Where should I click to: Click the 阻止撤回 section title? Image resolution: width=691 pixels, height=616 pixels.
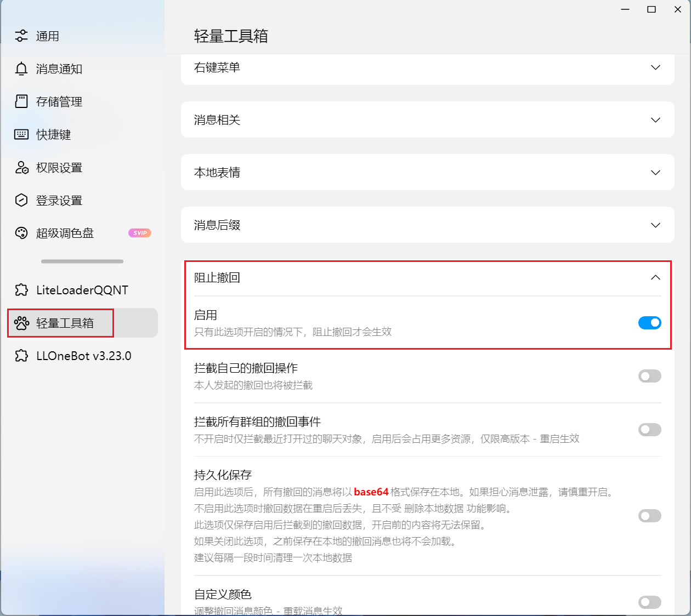point(217,277)
